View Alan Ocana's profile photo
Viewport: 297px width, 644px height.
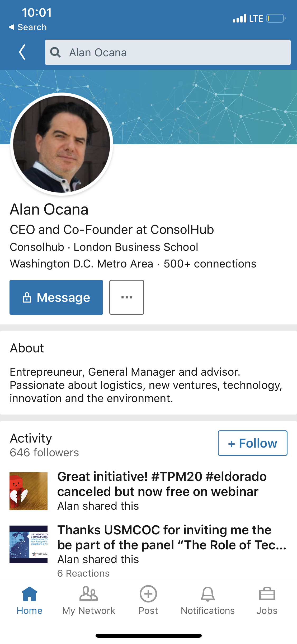coord(62,144)
